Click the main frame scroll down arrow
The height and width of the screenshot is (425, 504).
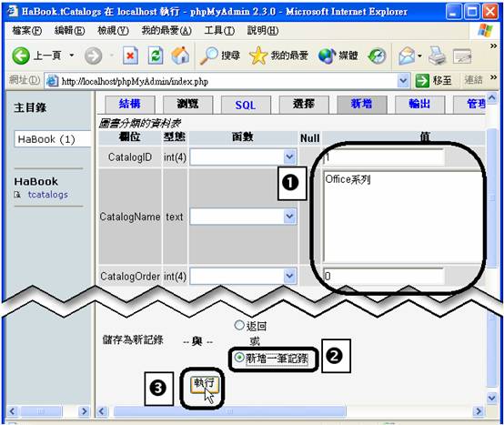click(492, 398)
